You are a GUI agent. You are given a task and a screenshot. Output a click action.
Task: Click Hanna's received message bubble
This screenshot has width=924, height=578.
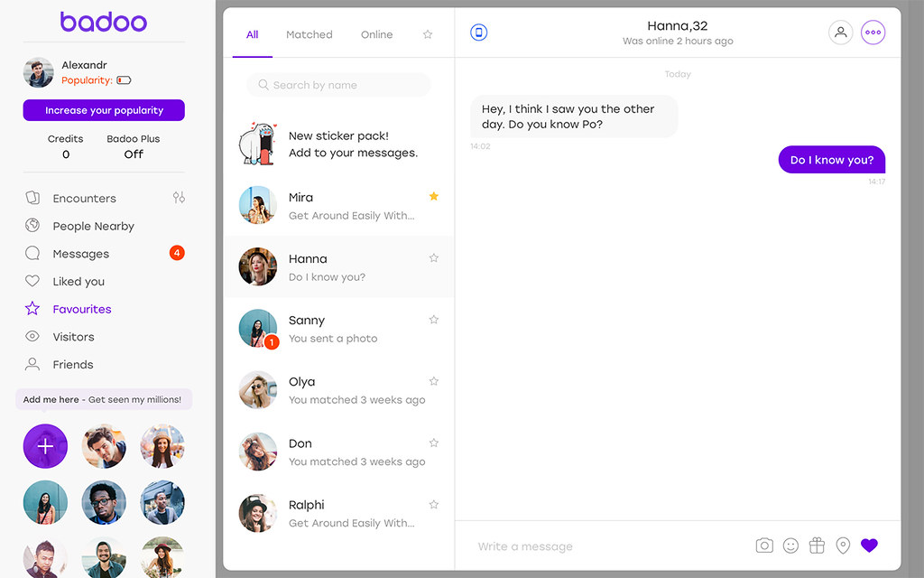(574, 117)
